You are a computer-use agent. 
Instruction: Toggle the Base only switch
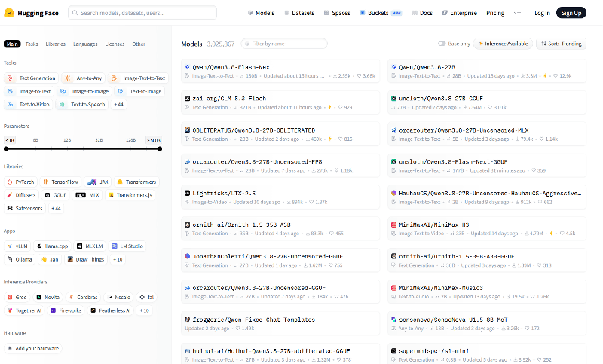[442, 44]
